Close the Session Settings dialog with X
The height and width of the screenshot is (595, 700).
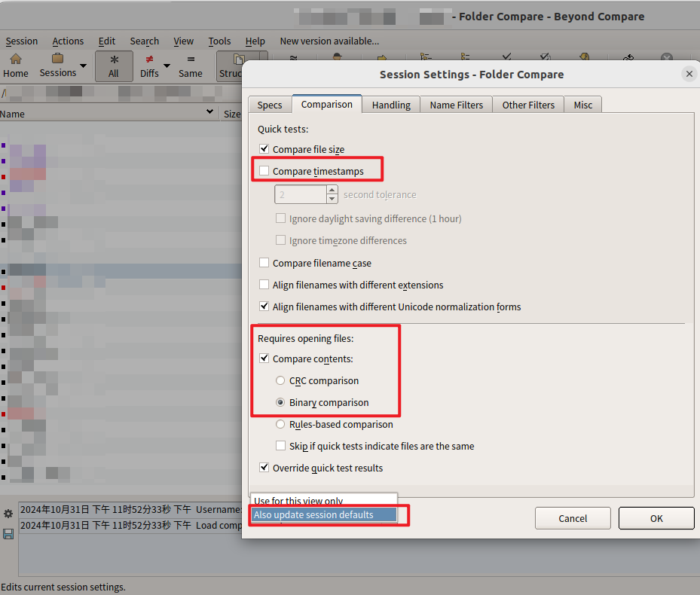(x=689, y=74)
